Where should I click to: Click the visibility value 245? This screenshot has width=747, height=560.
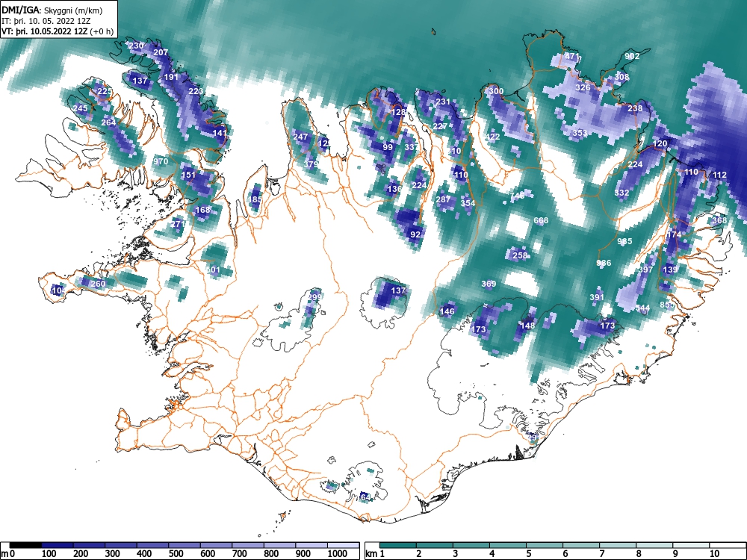(x=81, y=108)
